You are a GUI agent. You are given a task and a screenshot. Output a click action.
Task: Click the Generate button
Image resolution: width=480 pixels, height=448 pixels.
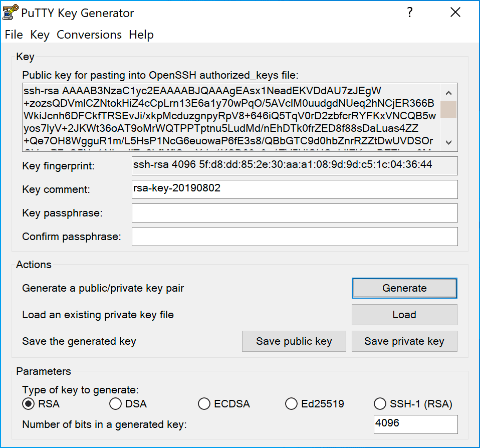coord(404,288)
